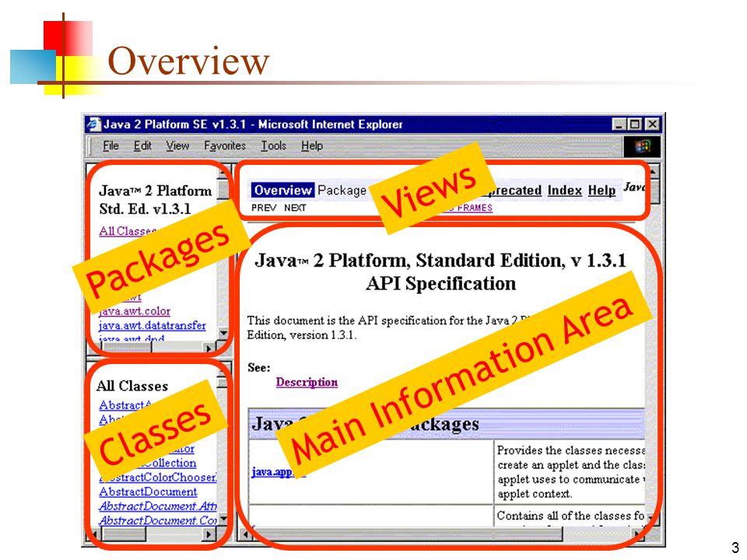Select the Overview view tab
Screen dimensions: 747x560
pyautogui.click(x=282, y=190)
